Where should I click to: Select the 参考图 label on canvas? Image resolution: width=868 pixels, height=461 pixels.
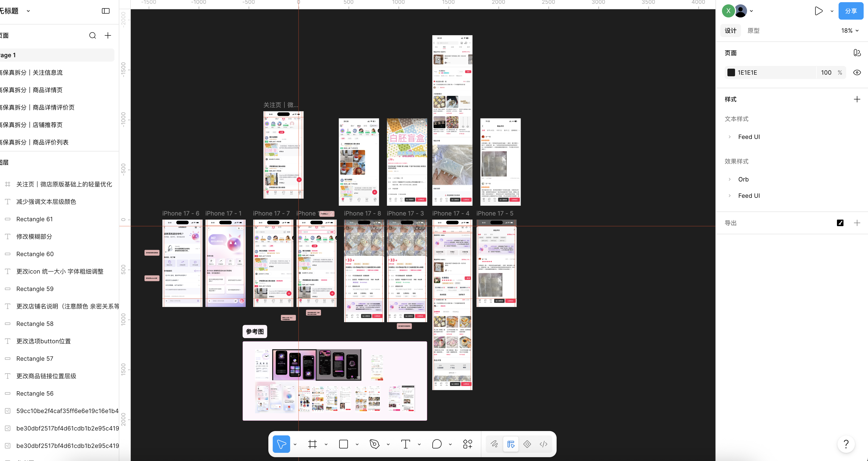(255, 332)
